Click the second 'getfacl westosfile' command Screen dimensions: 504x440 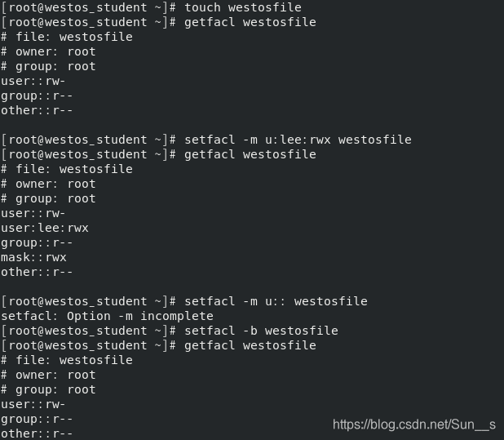[x=250, y=154]
